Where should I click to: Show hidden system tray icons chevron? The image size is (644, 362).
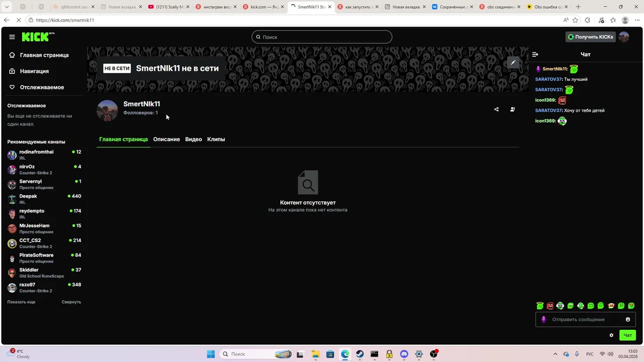point(555,354)
